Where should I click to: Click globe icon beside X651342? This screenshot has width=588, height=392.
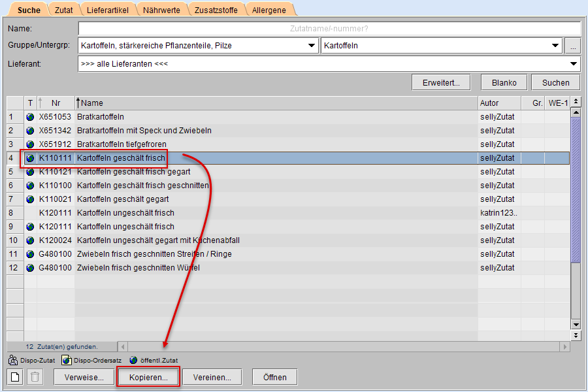[30, 131]
